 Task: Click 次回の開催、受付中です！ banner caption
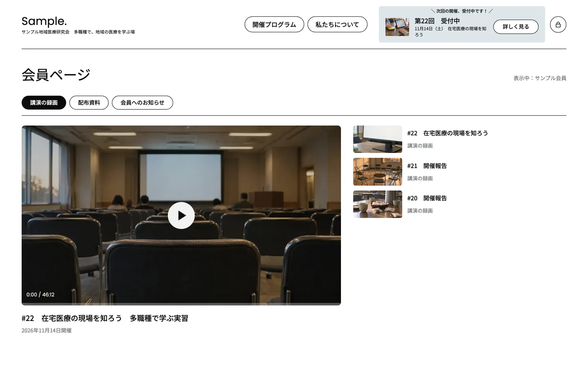462,11
